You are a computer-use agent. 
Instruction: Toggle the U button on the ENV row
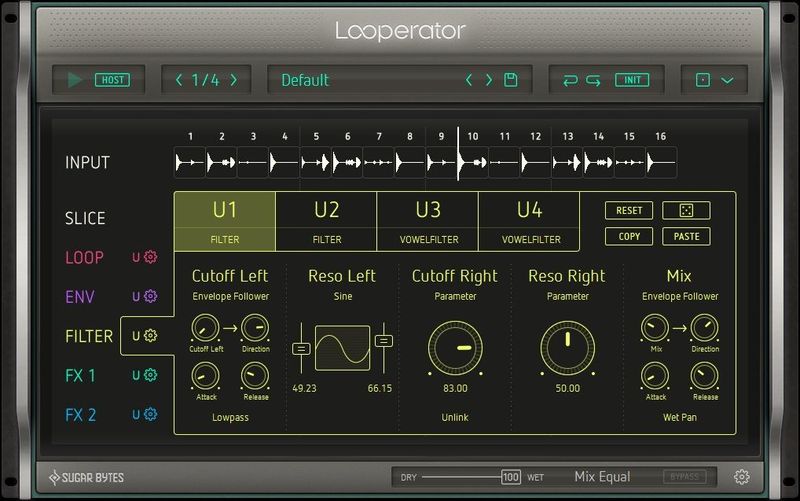tap(136, 296)
